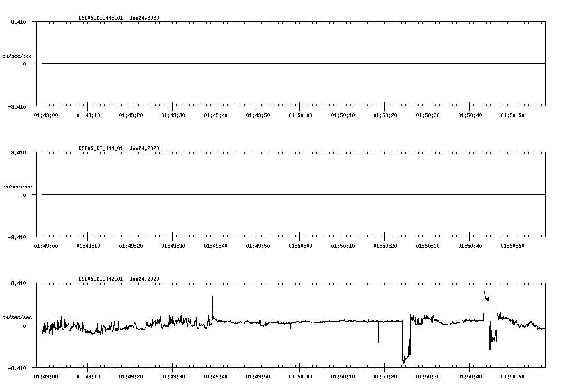Click the QSD05_CI_HNE_01 plot title

click(119, 18)
